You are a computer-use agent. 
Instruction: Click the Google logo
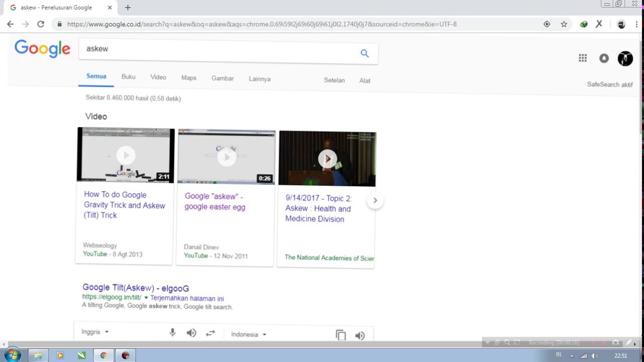click(42, 49)
